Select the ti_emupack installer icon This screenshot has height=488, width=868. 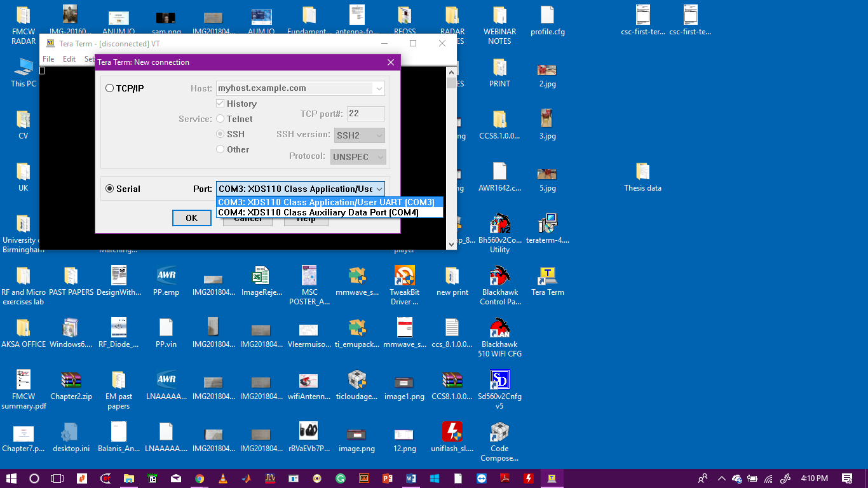357,333
